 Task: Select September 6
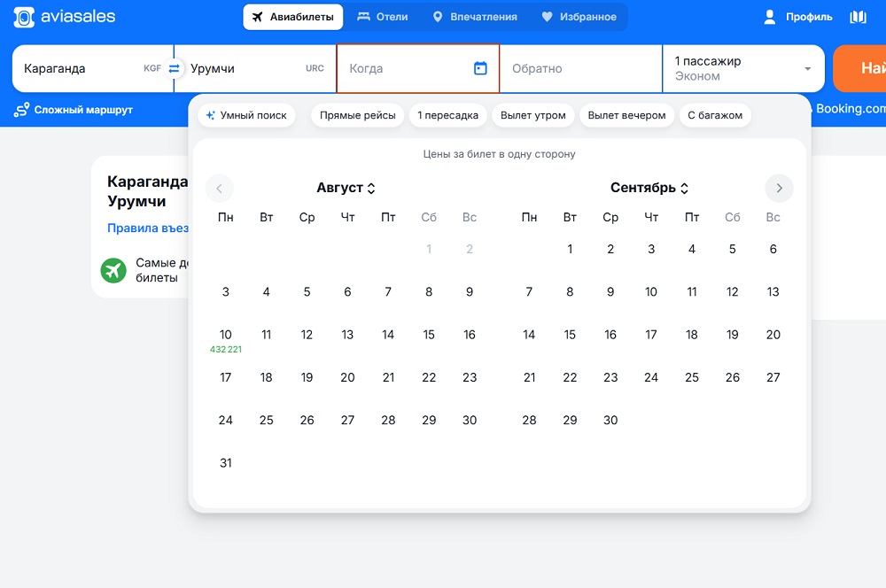click(773, 249)
